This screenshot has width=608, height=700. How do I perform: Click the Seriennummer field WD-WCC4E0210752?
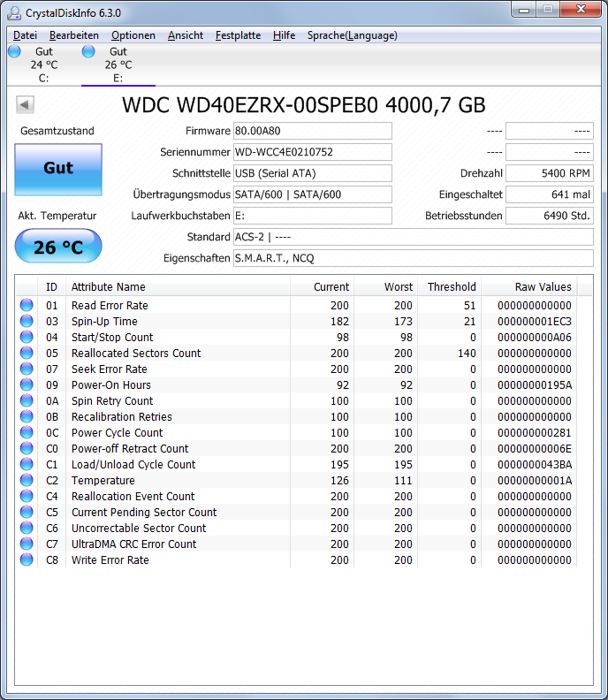point(313,152)
